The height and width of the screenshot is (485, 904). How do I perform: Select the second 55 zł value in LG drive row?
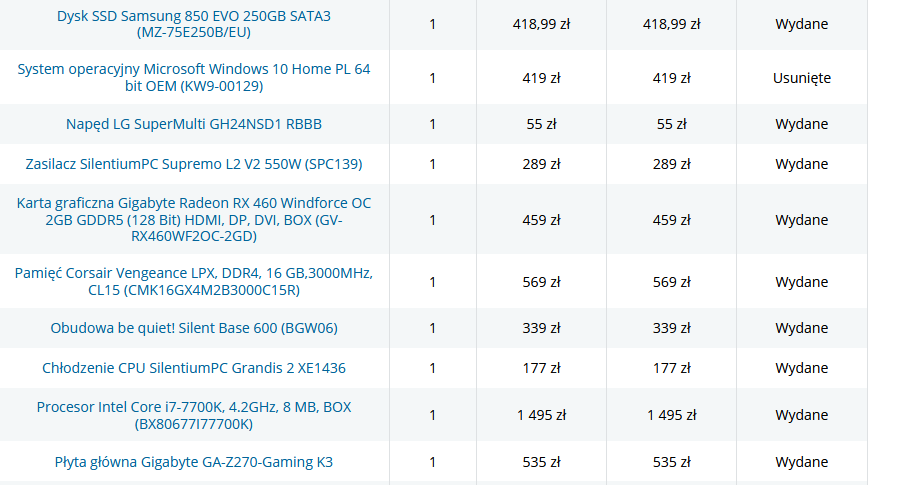point(672,124)
